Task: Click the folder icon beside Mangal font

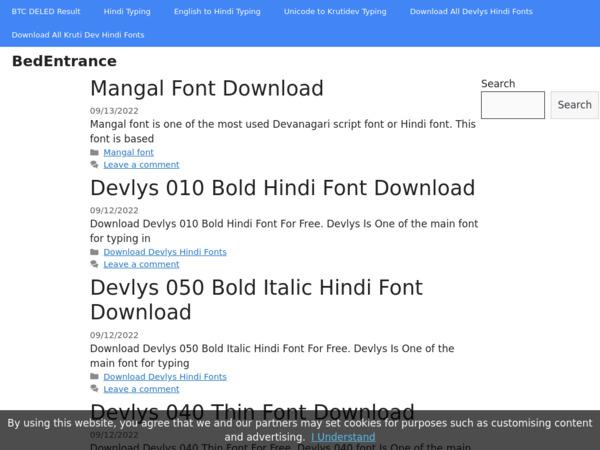Action: (x=95, y=152)
